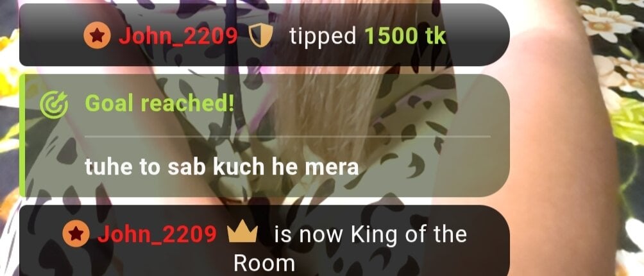Click the green target Goal reached icon
The height and width of the screenshot is (276, 644).
[54, 105]
